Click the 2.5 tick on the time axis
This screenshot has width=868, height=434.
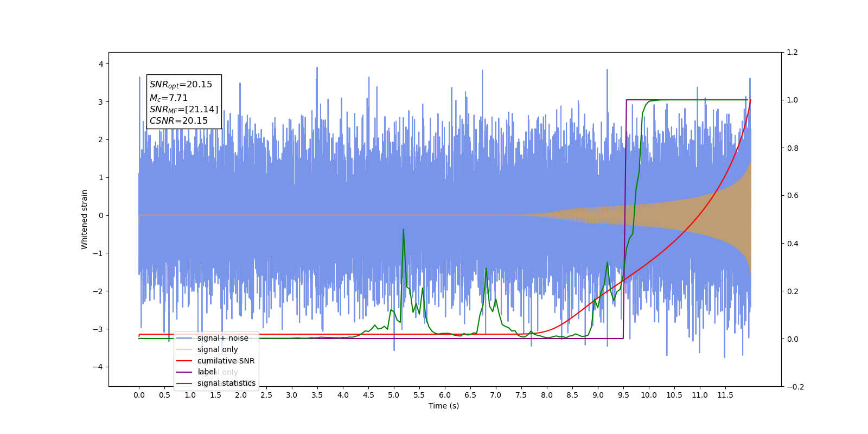[266, 395]
